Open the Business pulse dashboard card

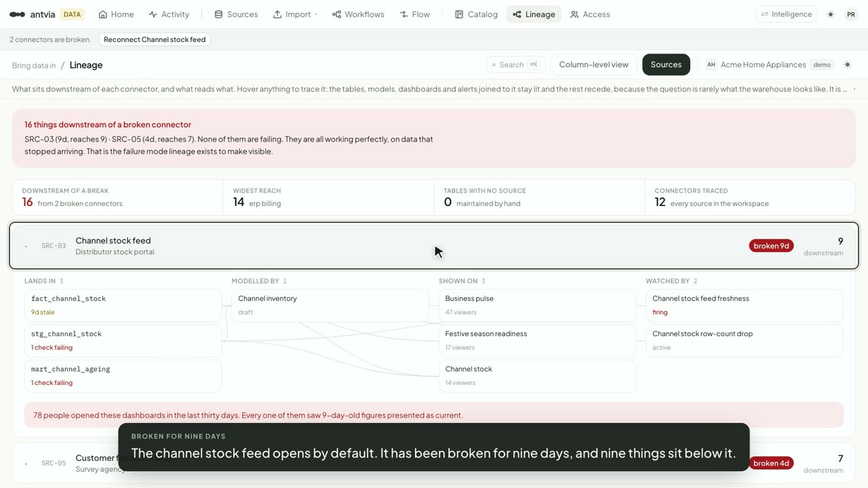(x=538, y=305)
